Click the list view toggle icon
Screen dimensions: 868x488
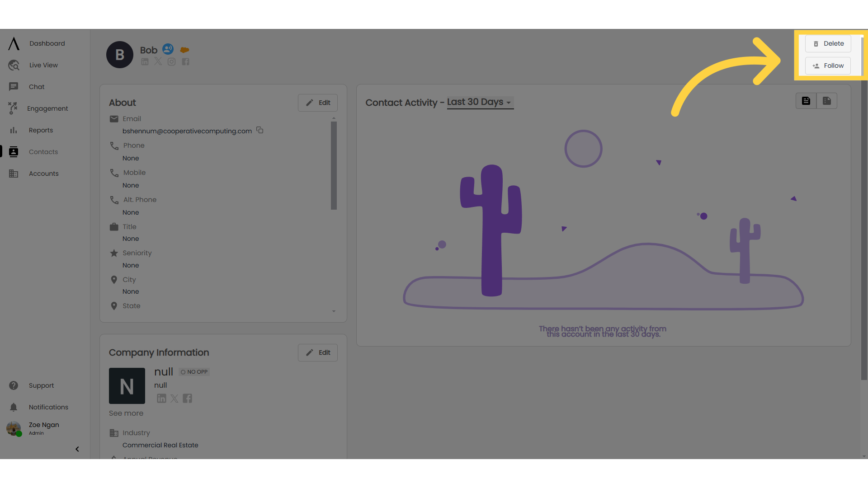tap(806, 101)
